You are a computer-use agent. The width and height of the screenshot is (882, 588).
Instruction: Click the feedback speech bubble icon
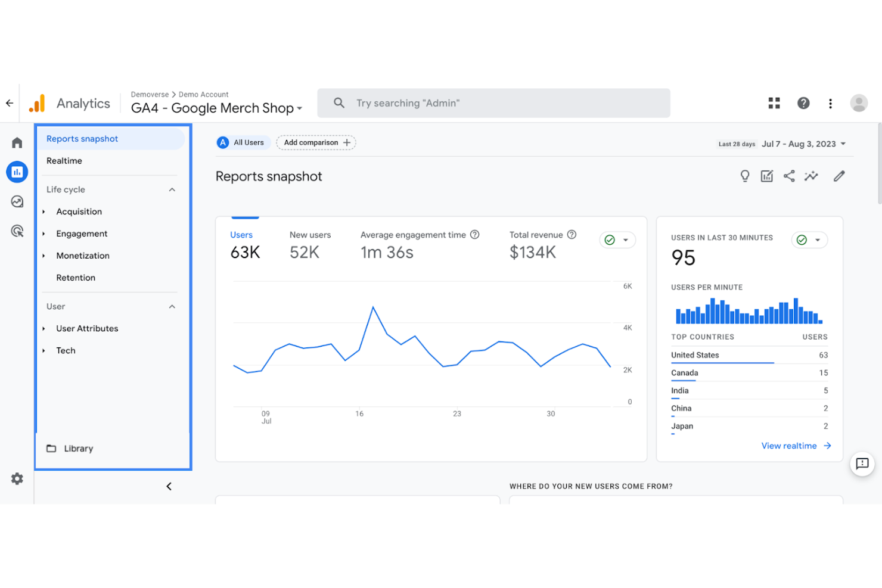[x=862, y=463]
